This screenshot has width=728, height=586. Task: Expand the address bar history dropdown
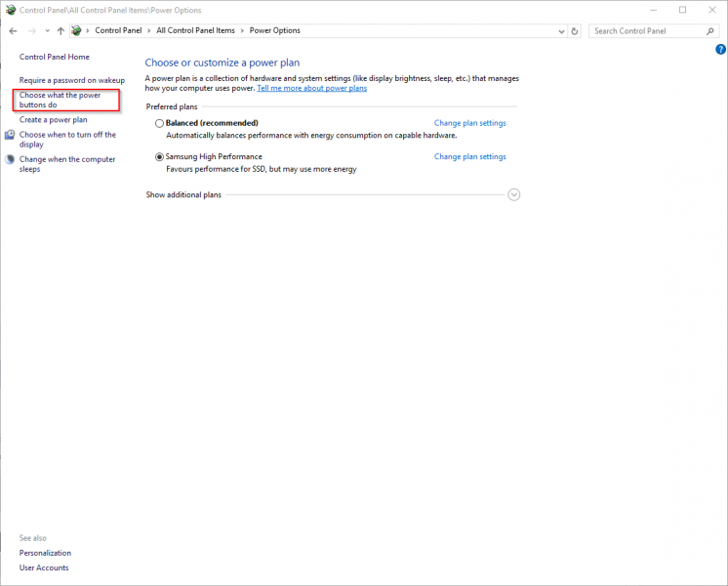tap(561, 31)
